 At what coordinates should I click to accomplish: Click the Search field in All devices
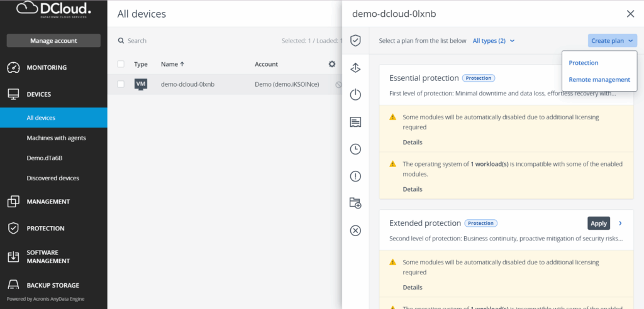pos(189,41)
